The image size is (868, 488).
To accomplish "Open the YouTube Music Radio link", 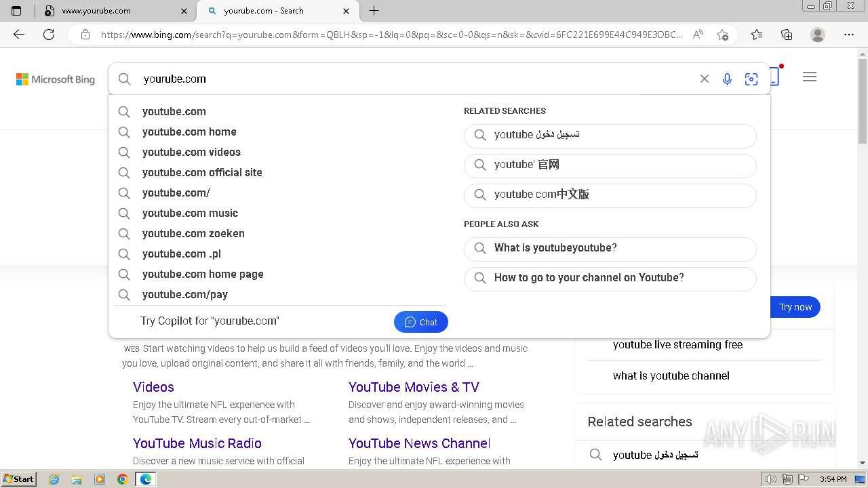I will point(197,443).
